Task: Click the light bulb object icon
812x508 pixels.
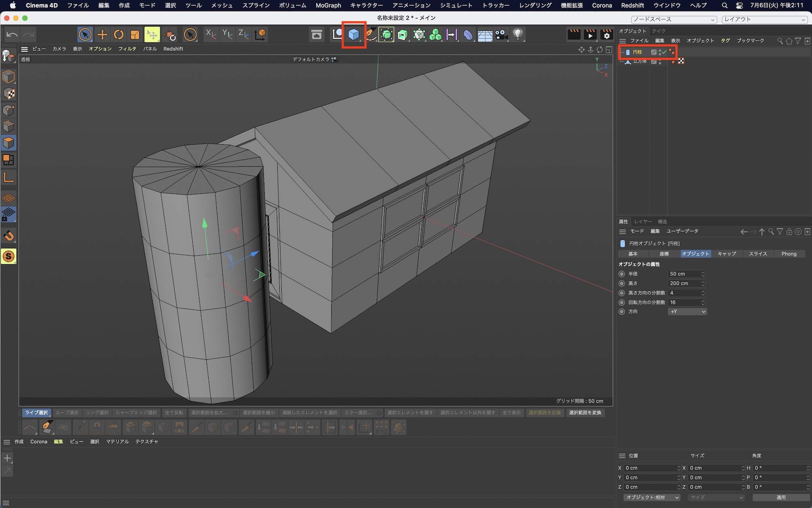Action: (518, 35)
